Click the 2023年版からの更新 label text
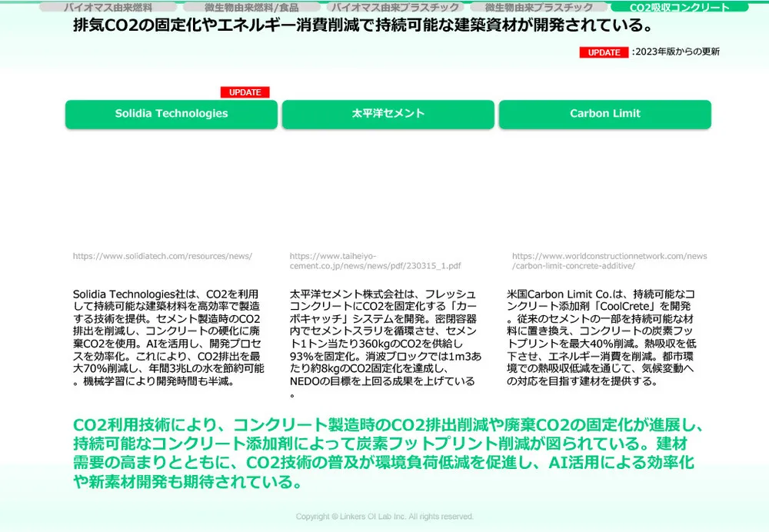 click(x=675, y=52)
